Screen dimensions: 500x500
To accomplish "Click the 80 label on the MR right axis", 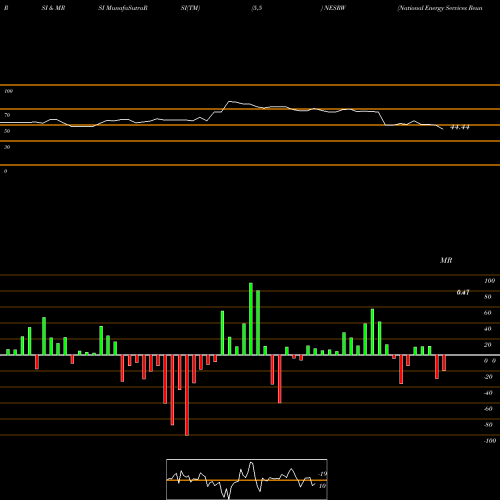I will click(x=488, y=297).
